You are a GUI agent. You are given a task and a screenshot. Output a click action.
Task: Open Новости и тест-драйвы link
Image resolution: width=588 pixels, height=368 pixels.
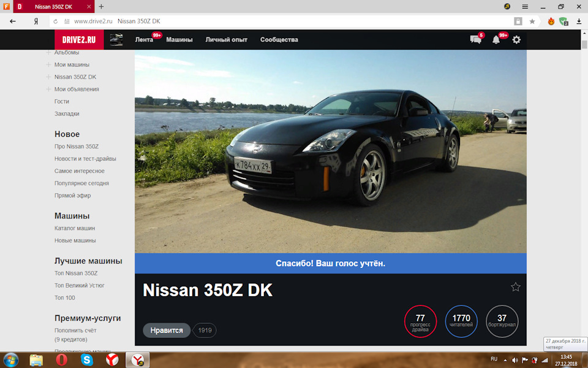85,159
